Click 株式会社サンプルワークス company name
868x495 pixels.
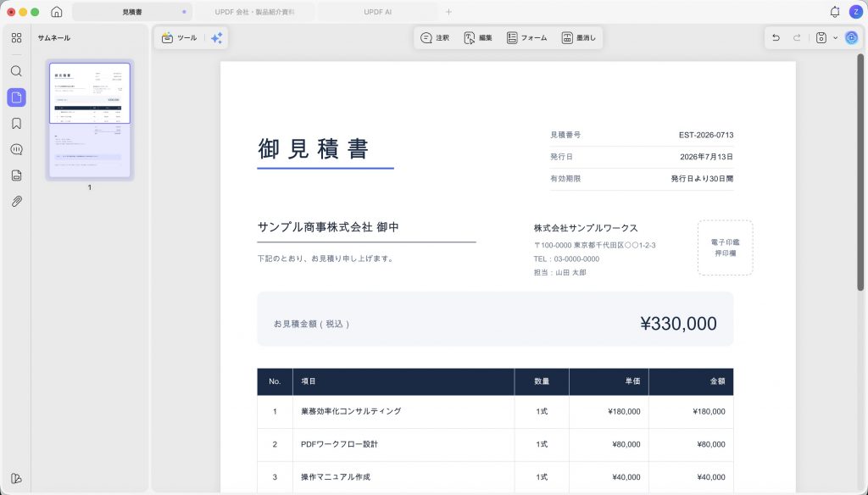pyautogui.click(x=586, y=227)
